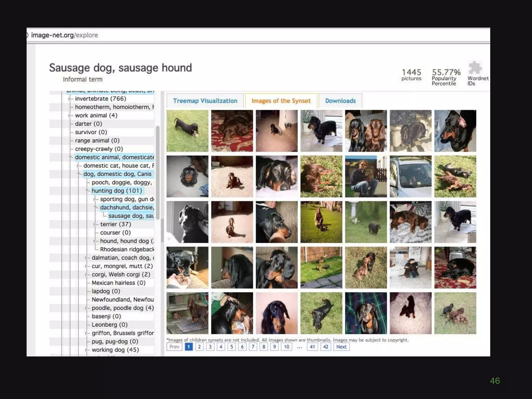Open thumbnail of woman kneeling on lawn
This screenshot has width=532, height=399.
pyautogui.click(x=321, y=222)
